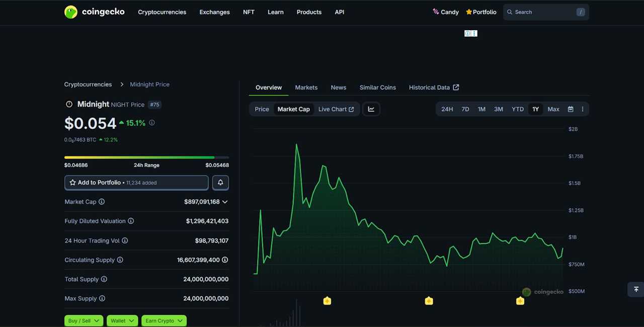Viewport: 644px width, 327px height.
Task: Open the Earn Crypto dropdown
Action: pos(164,320)
